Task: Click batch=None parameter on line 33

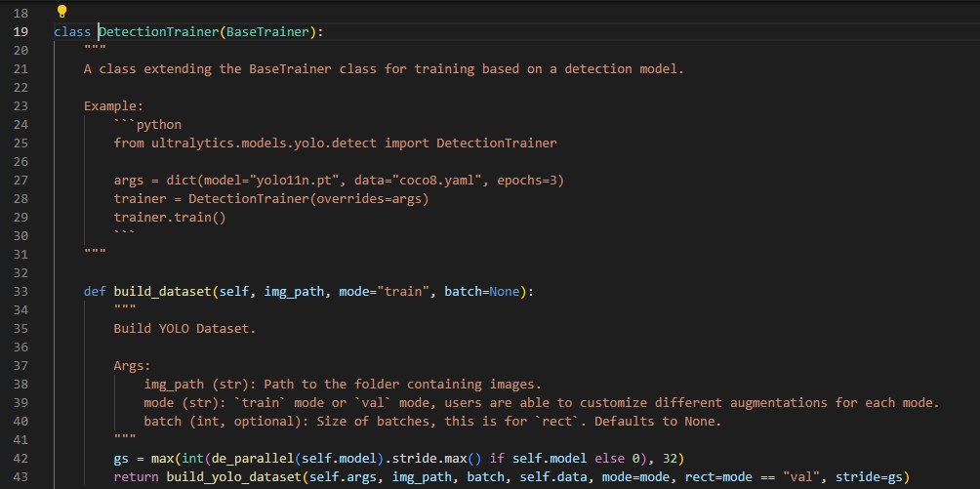Action: coord(482,292)
